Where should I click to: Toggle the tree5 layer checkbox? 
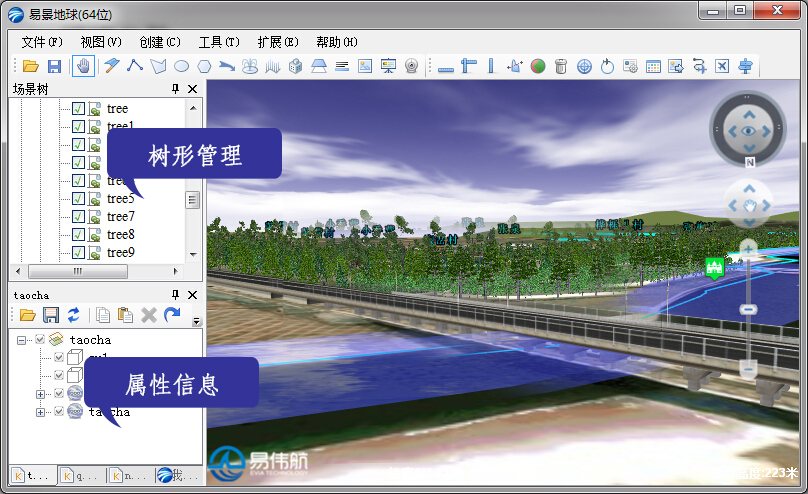point(78,198)
